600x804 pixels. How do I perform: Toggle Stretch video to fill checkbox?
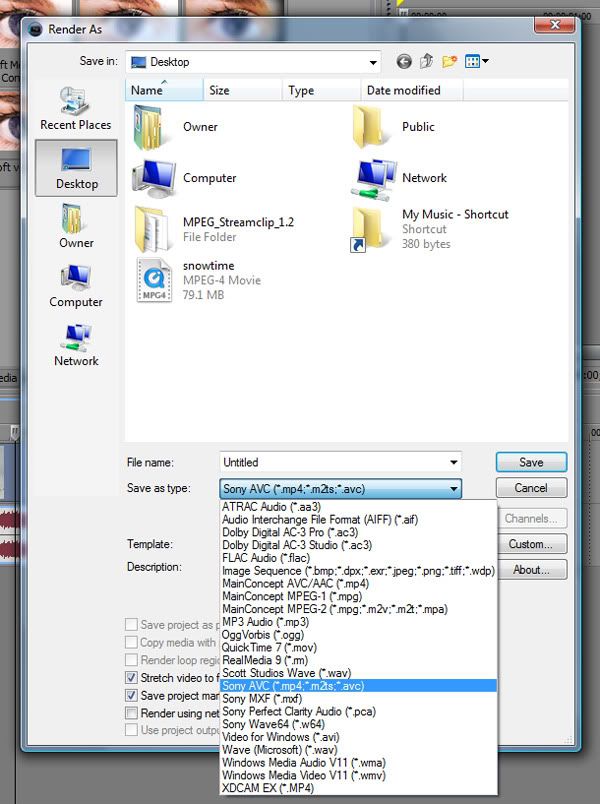point(132,677)
